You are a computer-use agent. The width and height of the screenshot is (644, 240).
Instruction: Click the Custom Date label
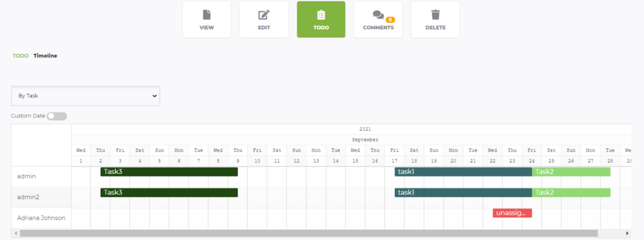28,116
